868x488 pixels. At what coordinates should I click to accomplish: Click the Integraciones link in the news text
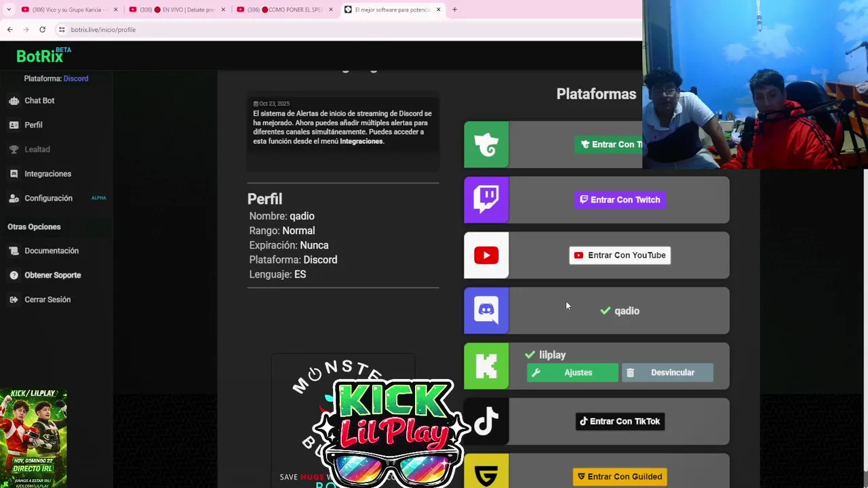tap(361, 141)
